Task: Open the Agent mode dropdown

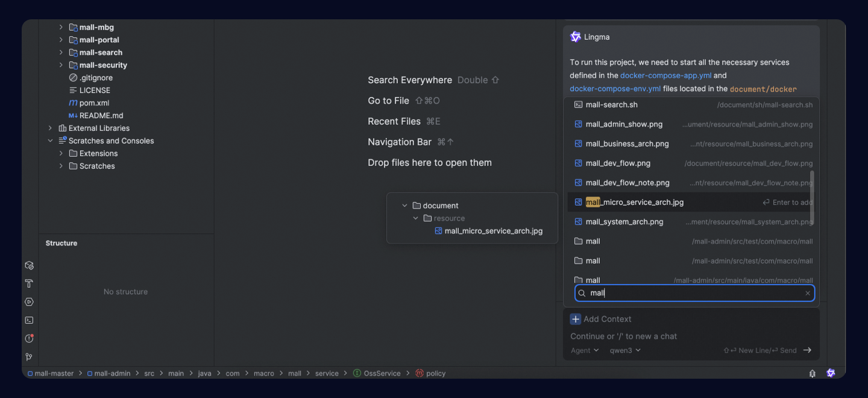Action: tap(585, 350)
